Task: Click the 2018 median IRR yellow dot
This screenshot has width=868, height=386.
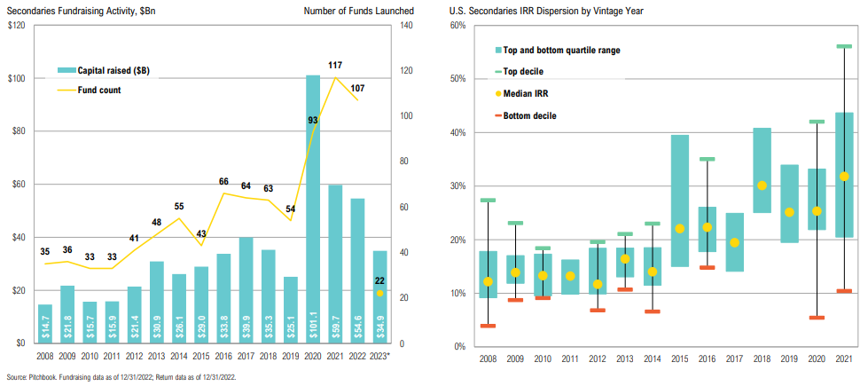Action: tap(762, 185)
